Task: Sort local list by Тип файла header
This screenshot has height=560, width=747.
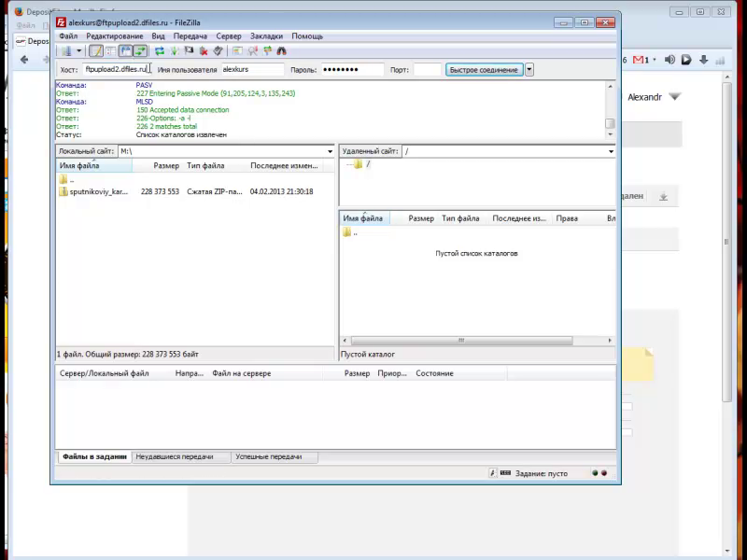Action: [x=215, y=166]
